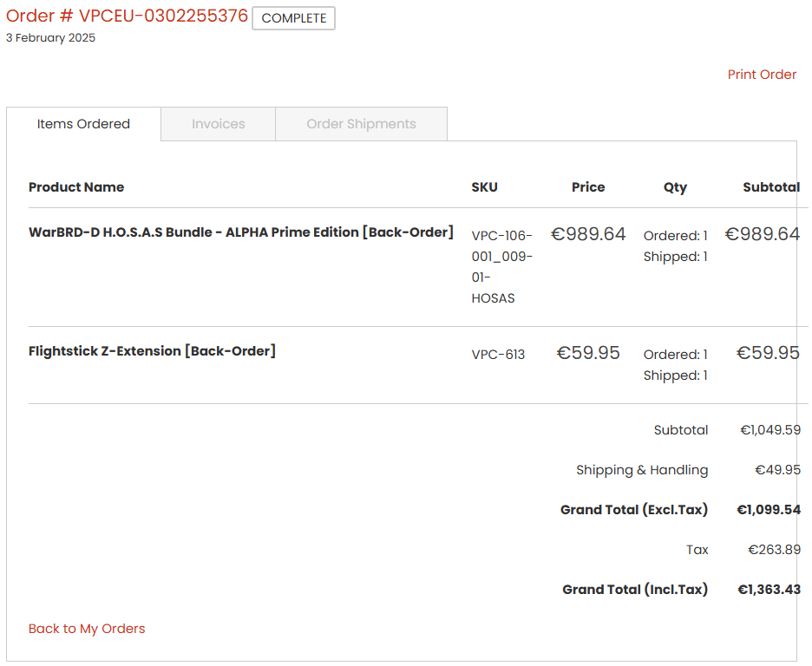Click the order number heading
This screenshot has height=666, width=812.
pos(127,16)
